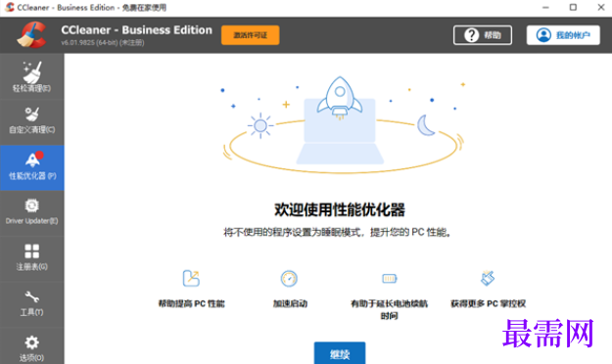Click the 帮助提高 PC 性能 label text
The height and width of the screenshot is (364, 612).
pos(191,303)
